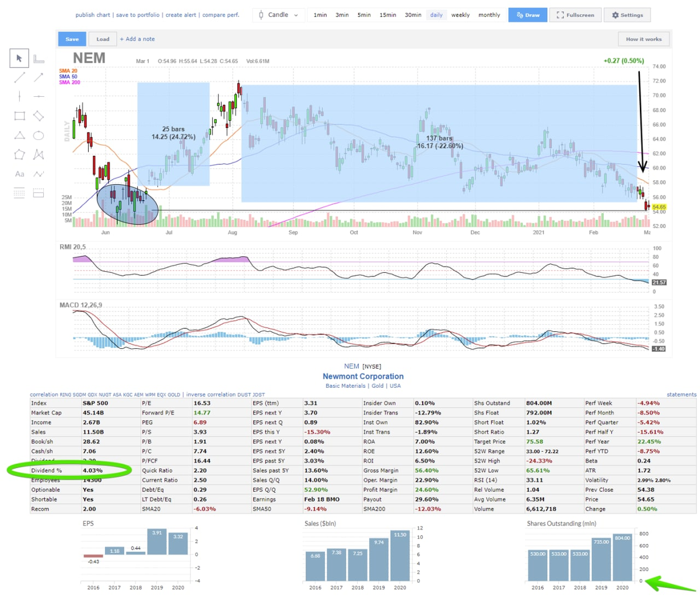700x596 pixels.
Task: Open the Candle chart type dropdown
Action: tap(278, 15)
